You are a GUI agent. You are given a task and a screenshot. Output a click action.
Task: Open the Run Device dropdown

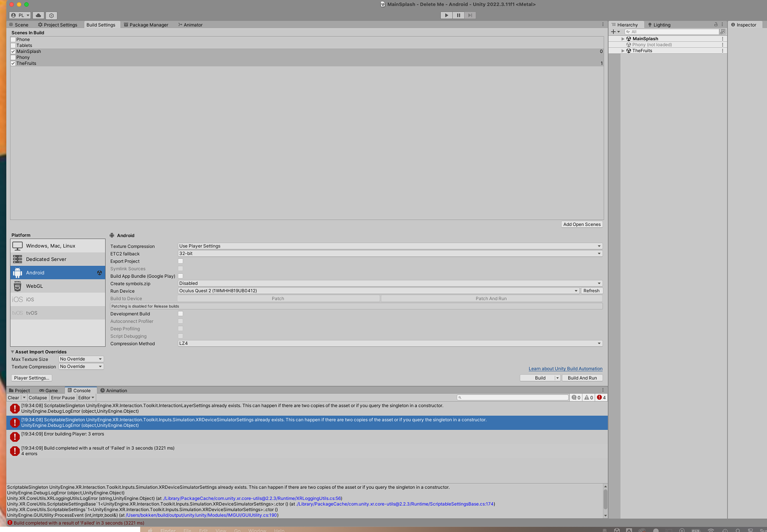coord(378,291)
